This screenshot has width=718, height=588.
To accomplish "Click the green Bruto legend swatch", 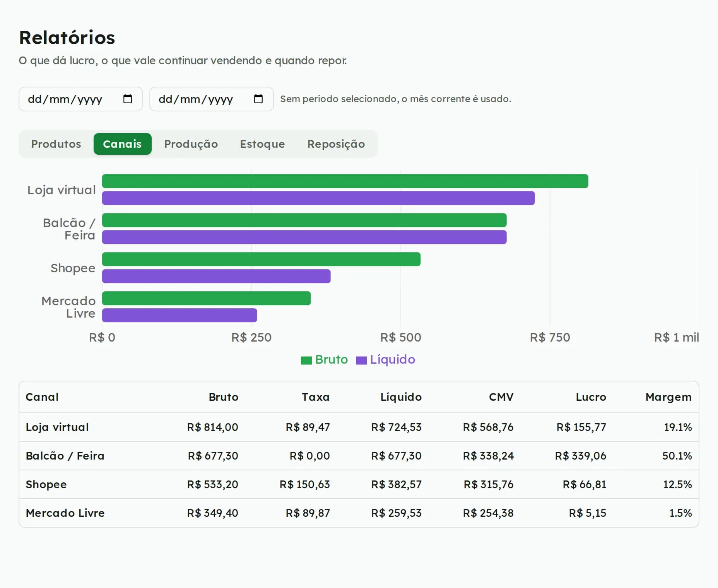I will click(306, 361).
